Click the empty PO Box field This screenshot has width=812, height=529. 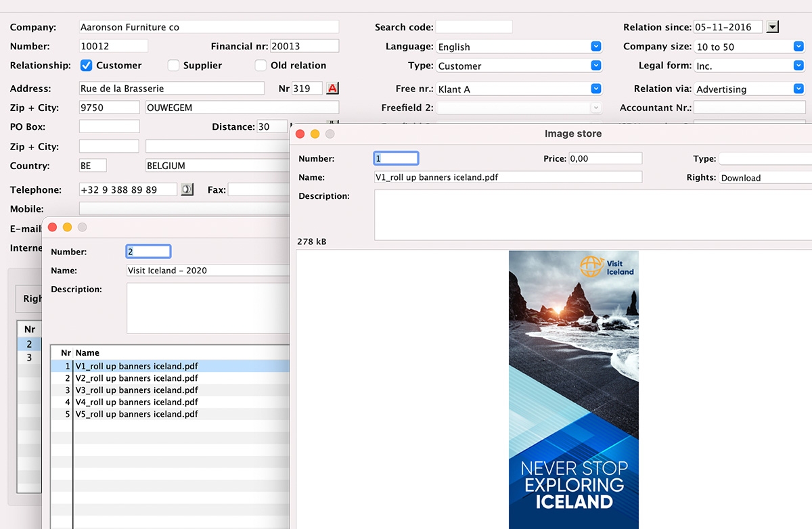110,127
